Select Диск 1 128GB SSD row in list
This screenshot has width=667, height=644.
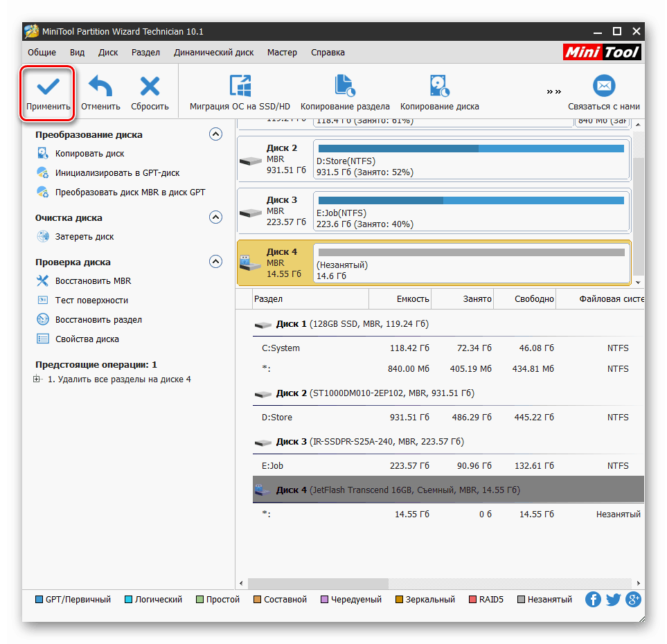pos(448,324)
